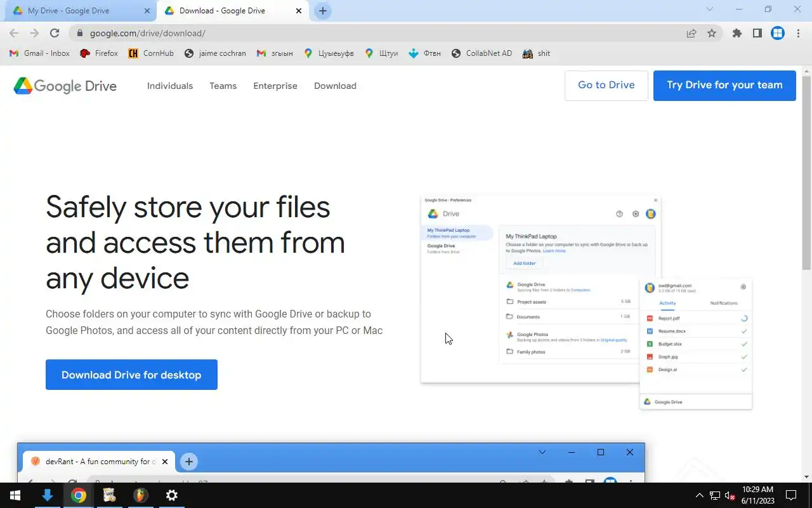Click Try Drive for your team
Viewport: 812px width, 508px height.
pos(724,85)
